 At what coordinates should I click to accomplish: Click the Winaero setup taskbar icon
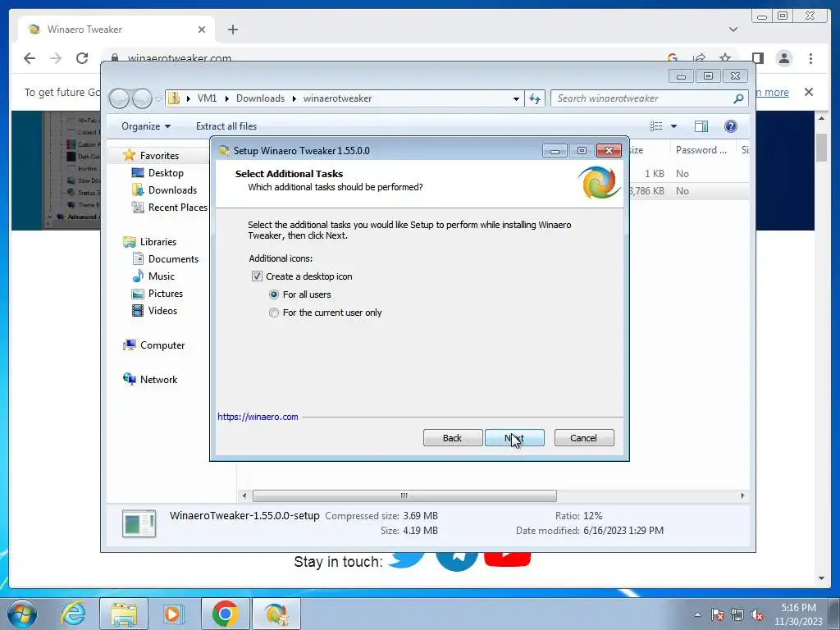tap(276, 614)
